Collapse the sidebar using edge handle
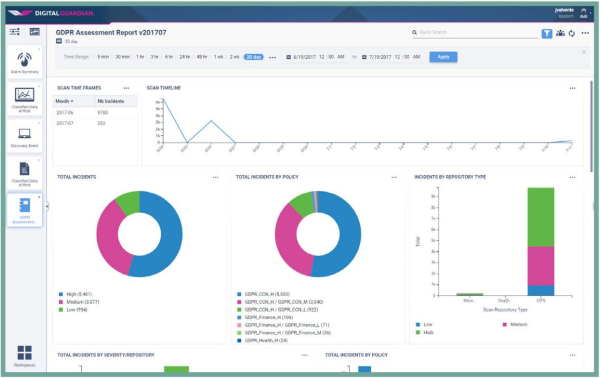 click(x=47, y=207)
